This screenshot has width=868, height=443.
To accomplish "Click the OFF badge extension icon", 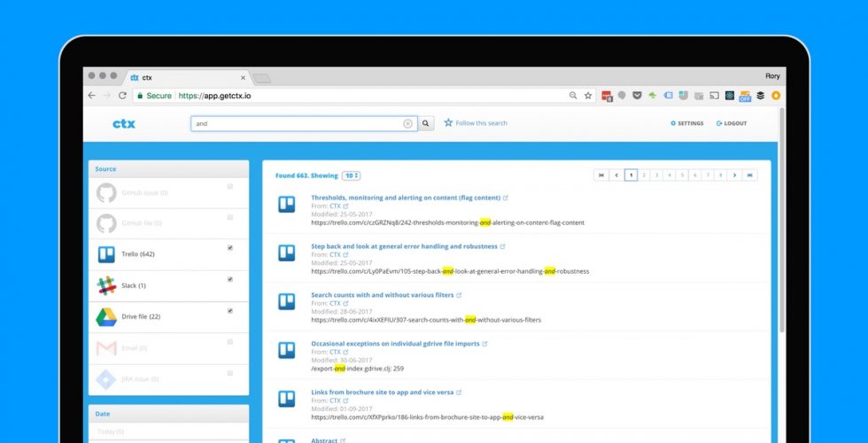I will (745, 96).
